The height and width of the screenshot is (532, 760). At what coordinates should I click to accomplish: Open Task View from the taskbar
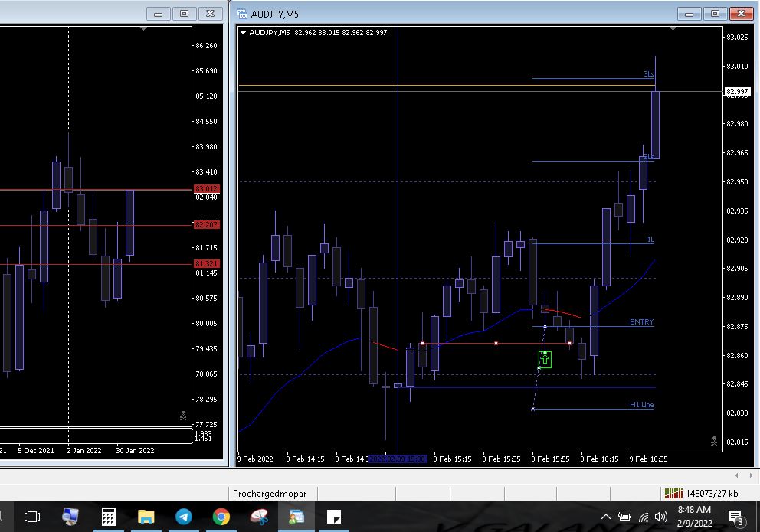32,517
